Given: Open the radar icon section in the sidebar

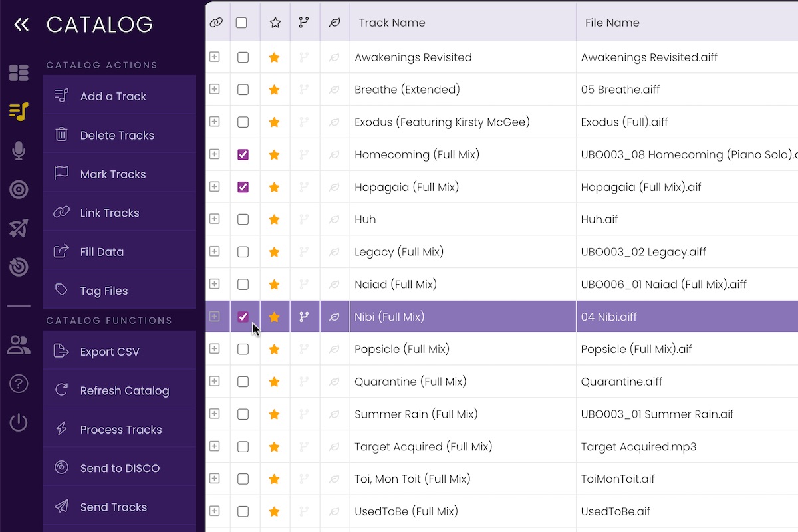Looking at the screenshot, I should [19, 267].
